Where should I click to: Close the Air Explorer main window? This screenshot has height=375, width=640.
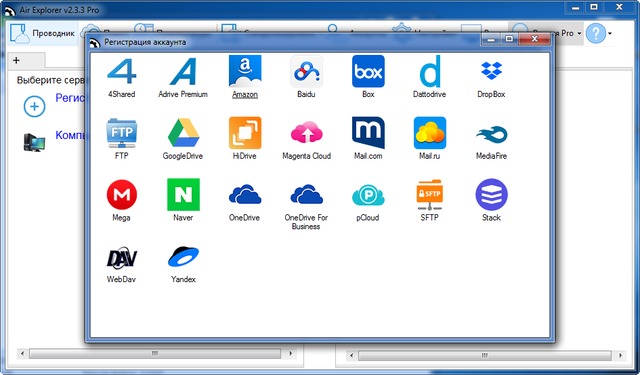(x=619, y=7)
